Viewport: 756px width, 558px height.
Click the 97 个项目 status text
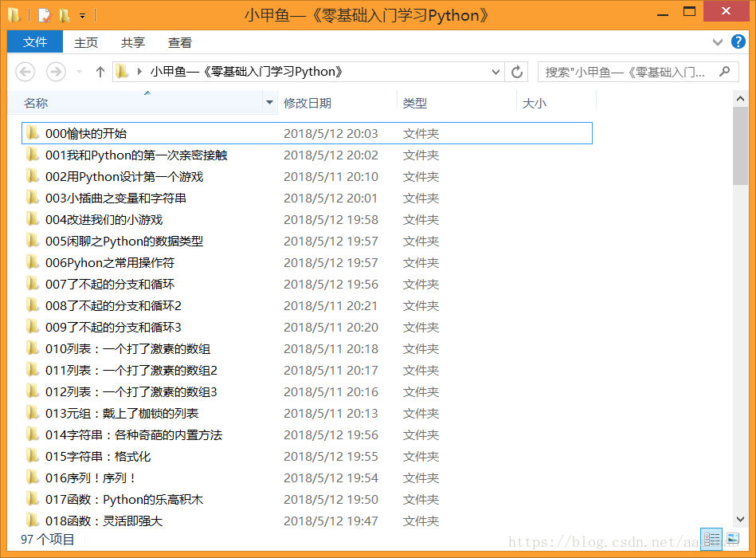[x=48, y=539]
